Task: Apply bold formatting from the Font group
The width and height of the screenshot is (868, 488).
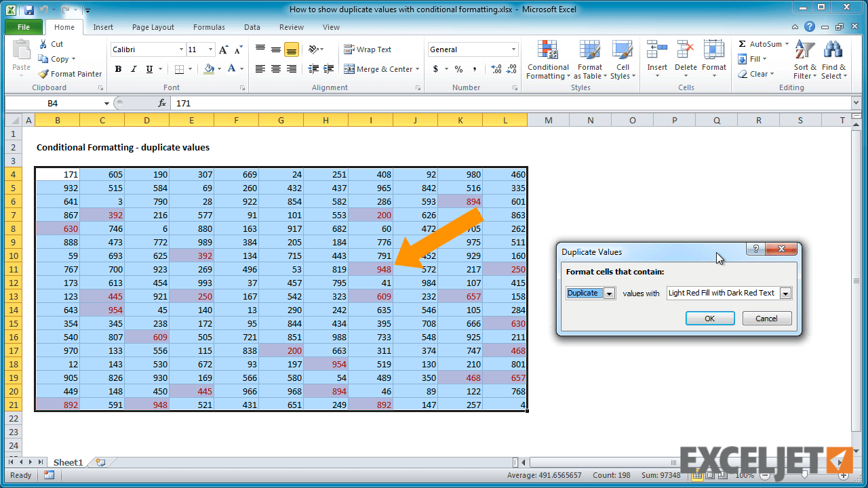Action: point(117,69)
